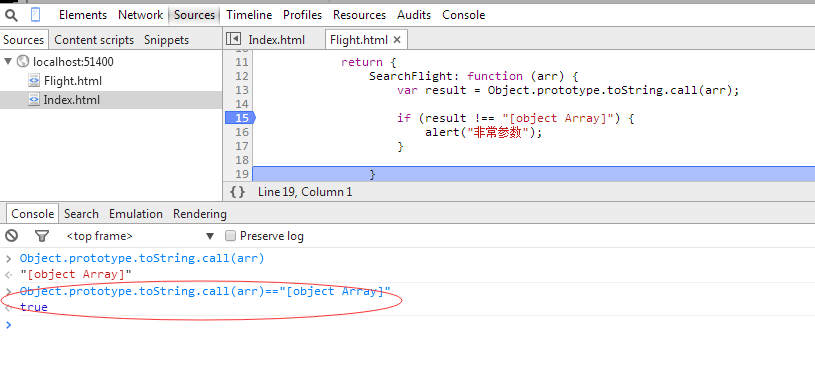815x380 pixels.
Task: Enable the Preserve log checkbox
Action: tap(230, 236)
